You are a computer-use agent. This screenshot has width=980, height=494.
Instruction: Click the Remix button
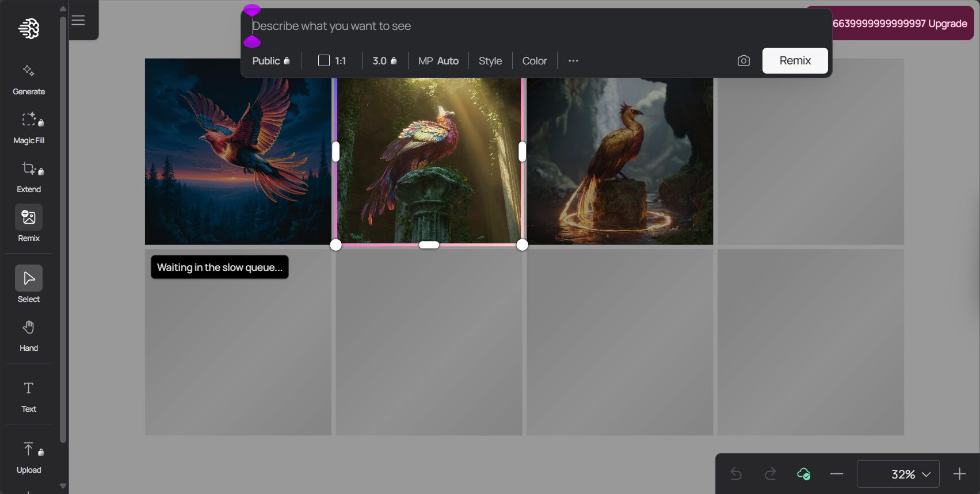795,60
